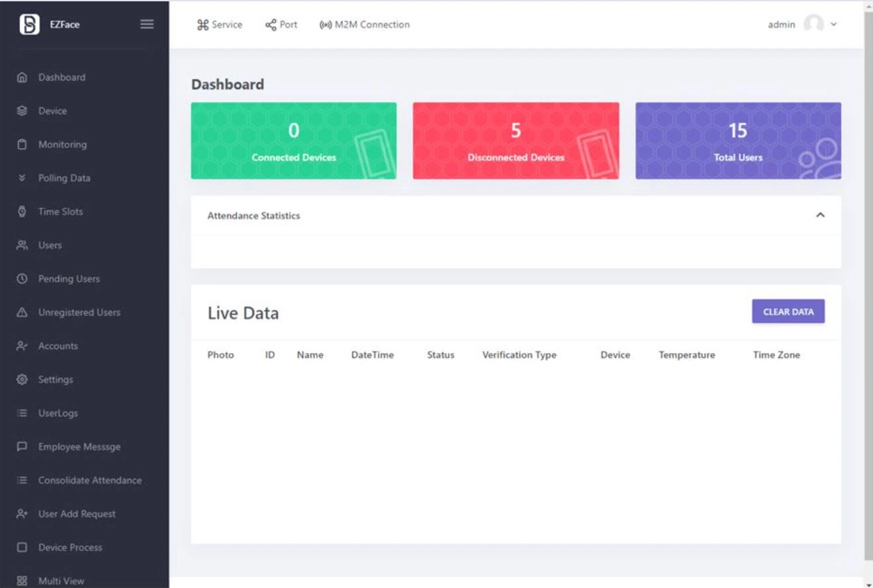Open Time Slots from the sidebar
Image resolution: width=873 pixels, height=588 pixels.
(x=60, y=212)
